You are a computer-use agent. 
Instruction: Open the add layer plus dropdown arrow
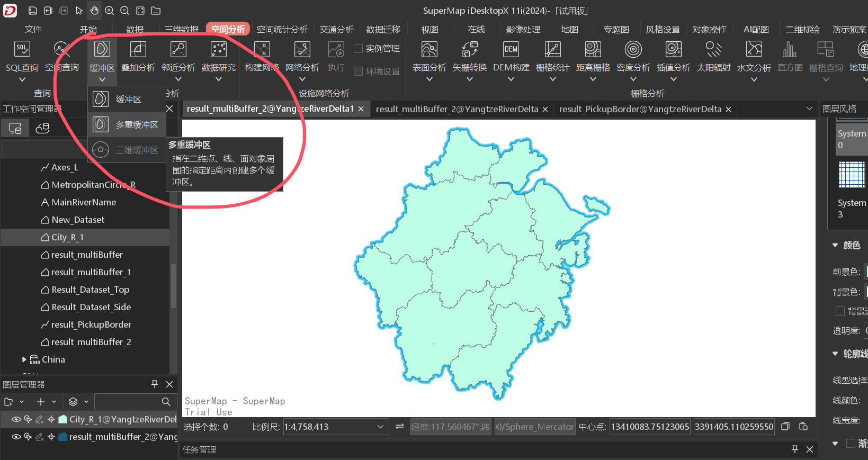(x=54, y=402)
